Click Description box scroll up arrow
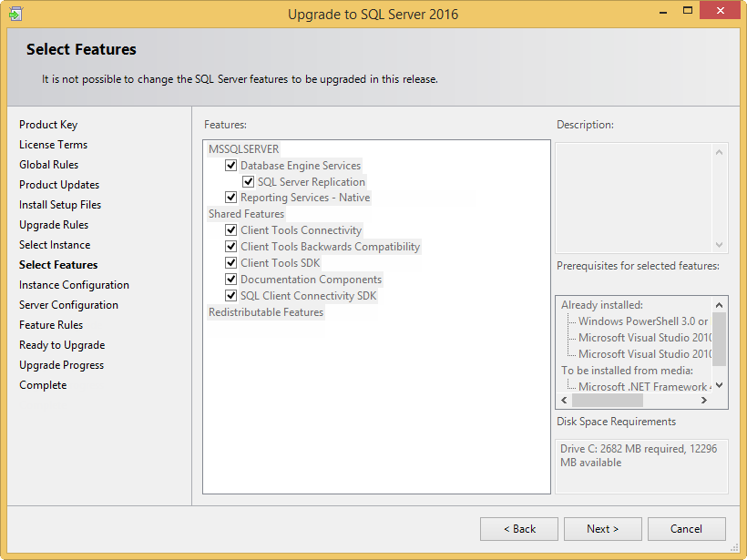 720,152
